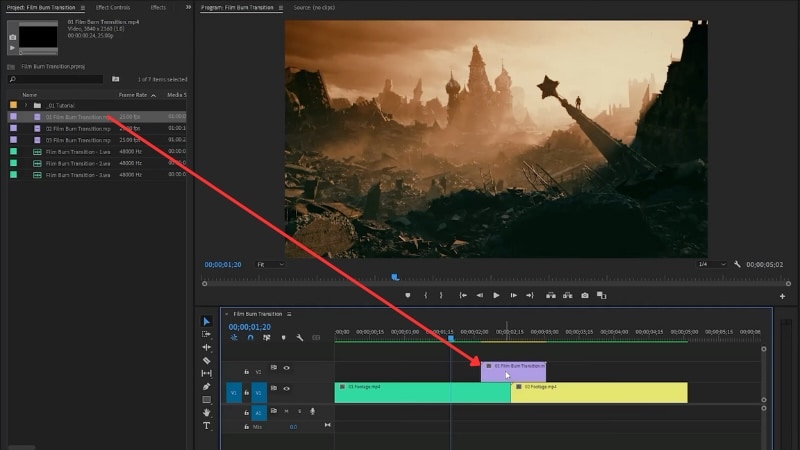The image size is (800, 450).
Task: Click the New Bin folder icon
Action: coord(116,79)
